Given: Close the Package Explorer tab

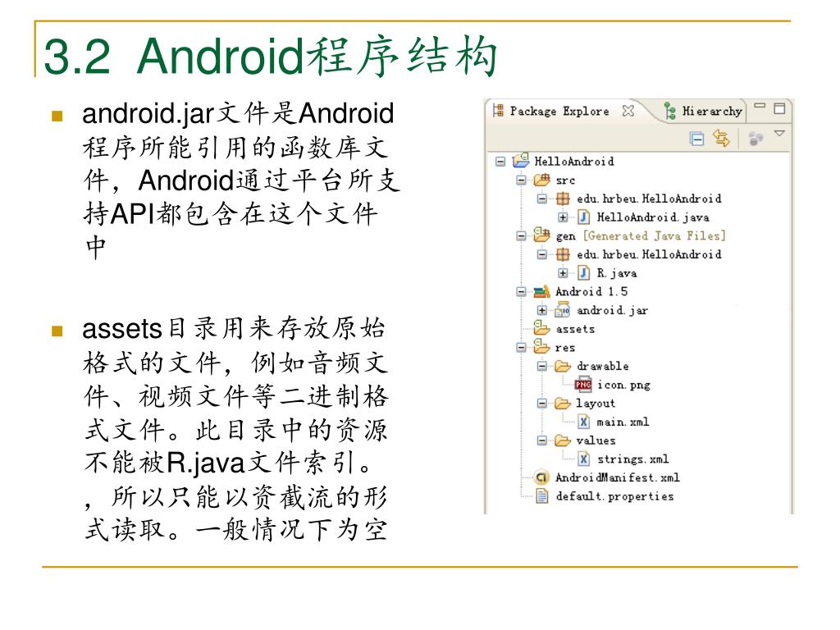Looking at the screenshot, I should click(x=628, y=111).
